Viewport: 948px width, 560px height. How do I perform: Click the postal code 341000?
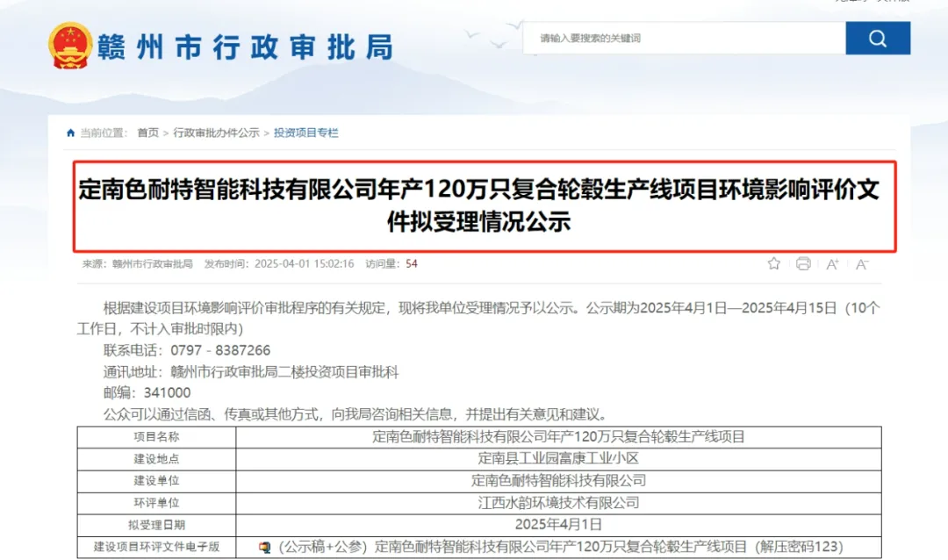pyautogui.click(x=167, y=393)
